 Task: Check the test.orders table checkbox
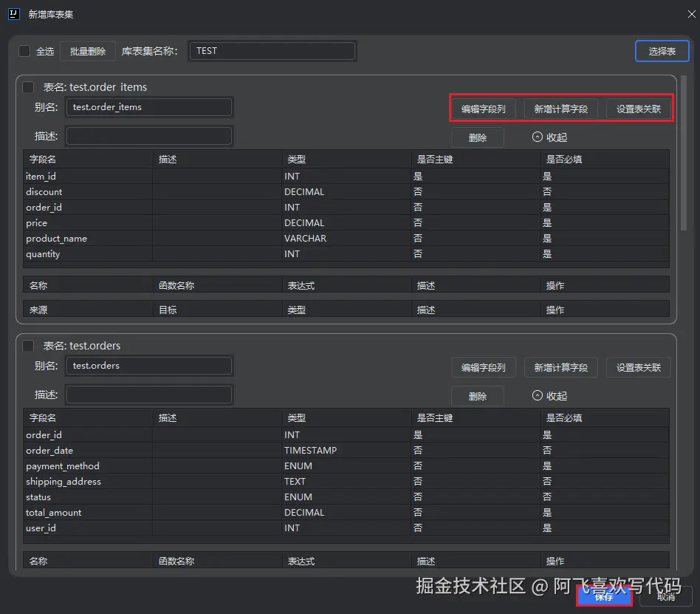pos(28,346)
